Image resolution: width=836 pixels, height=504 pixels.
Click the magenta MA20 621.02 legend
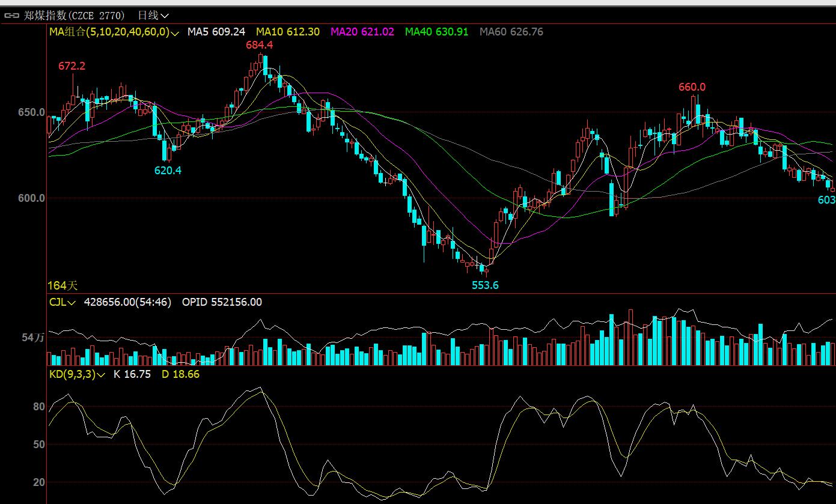pyautogui.click(x=362, y=32)
